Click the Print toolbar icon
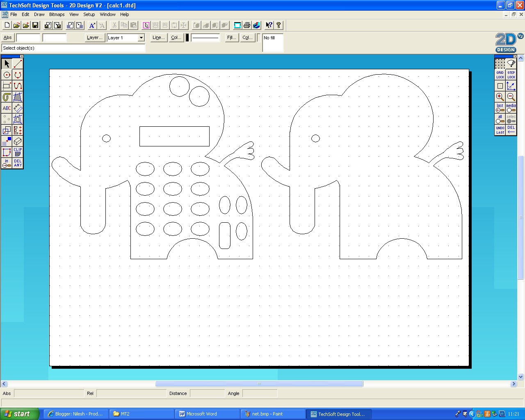 pyautogui.click(x=247, y=25)
